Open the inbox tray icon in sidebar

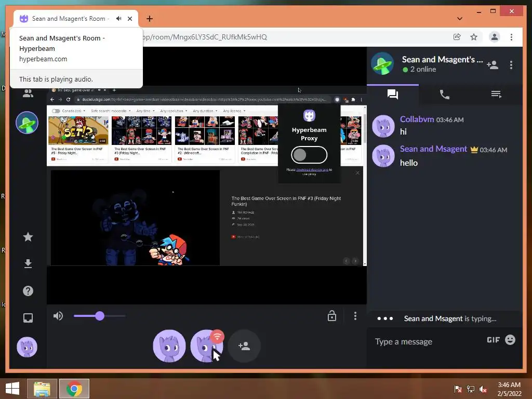tap(28, 318)
